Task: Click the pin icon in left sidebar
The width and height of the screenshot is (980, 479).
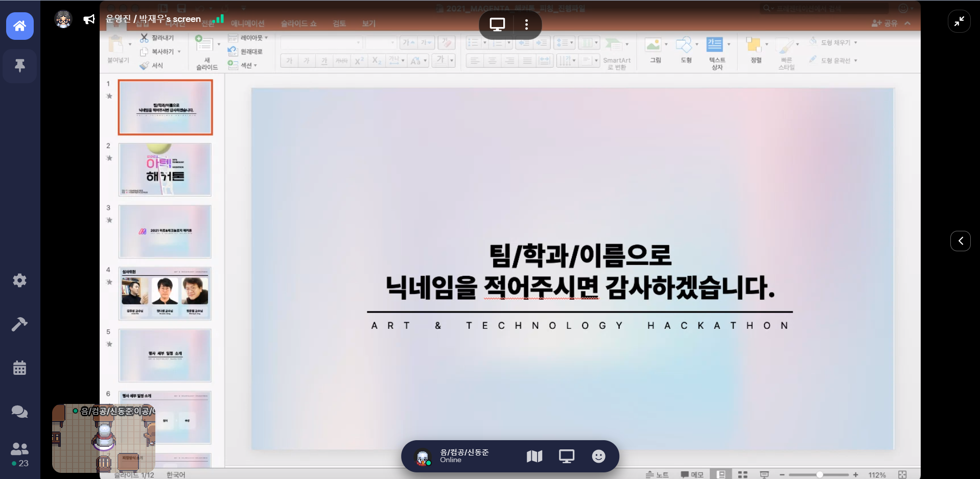Action: tap(20, 65)
